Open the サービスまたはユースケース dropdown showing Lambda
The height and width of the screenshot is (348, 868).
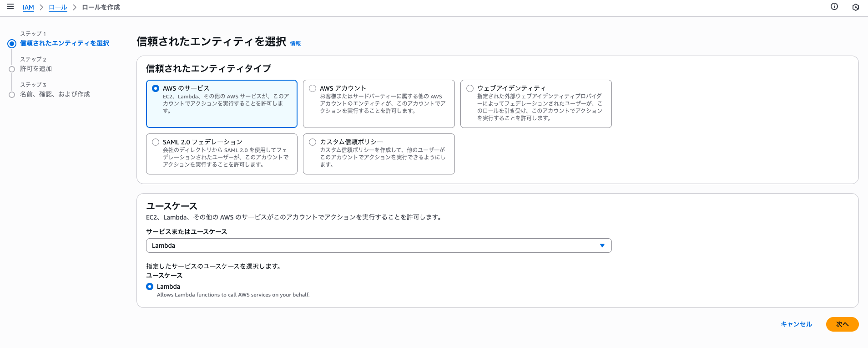click(378, 246)
